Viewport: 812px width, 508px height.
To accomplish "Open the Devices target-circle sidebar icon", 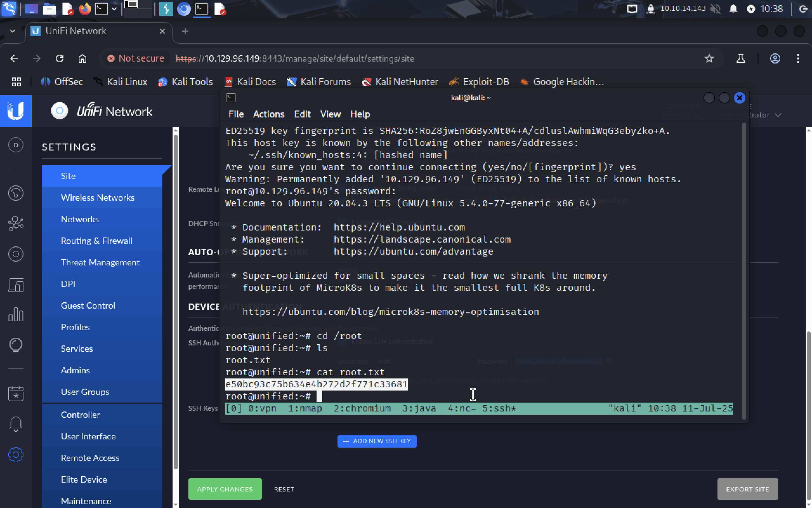I will [16, 254].
